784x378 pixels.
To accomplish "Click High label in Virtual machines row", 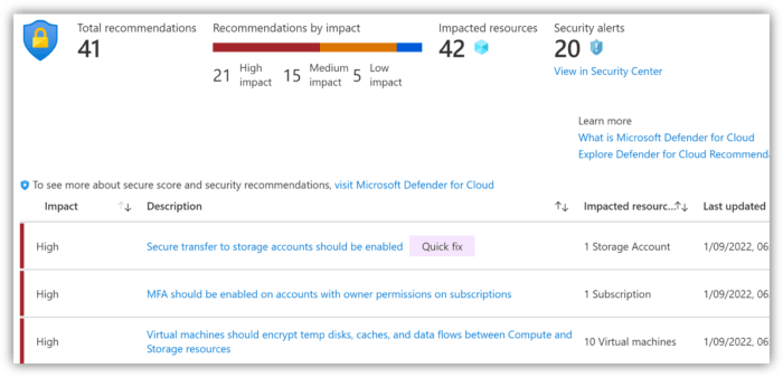I will [x=48, y=342].
